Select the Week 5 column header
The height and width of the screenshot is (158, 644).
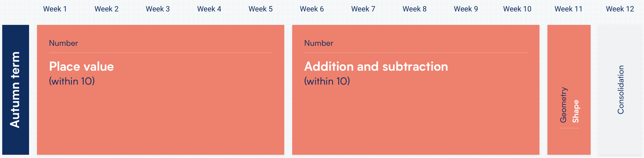pyautogui.click(x=261, y=9)
